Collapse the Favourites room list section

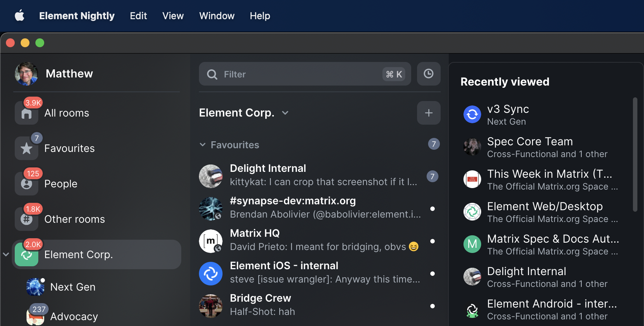click(x=202, y=145)
